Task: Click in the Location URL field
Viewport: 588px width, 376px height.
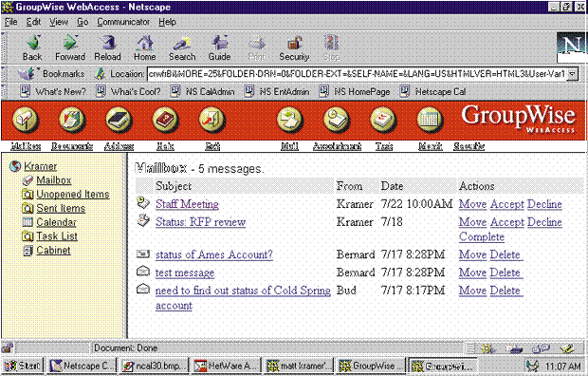Action: tap(357, 74)
